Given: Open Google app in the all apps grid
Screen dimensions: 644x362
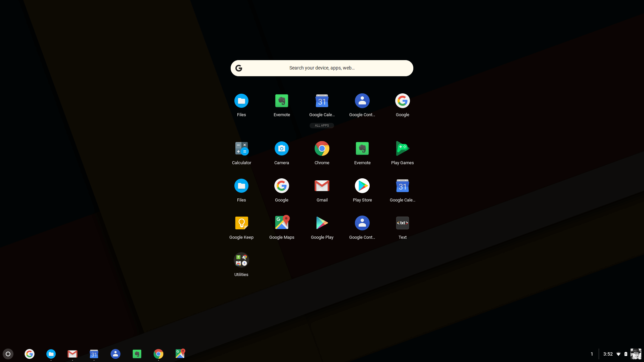Looking at the screenshot, I should click(x=282, y=186).
